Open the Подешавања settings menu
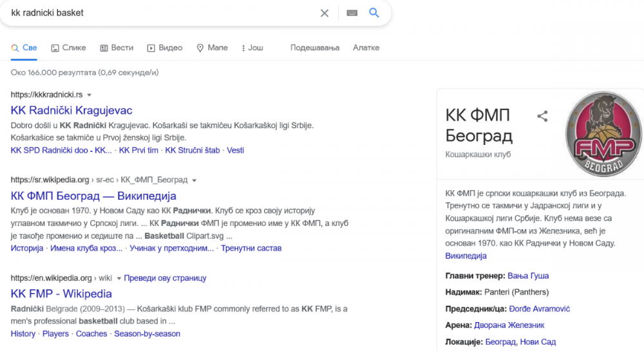Screen dimensions: 644x351 [x=315, y=48]
